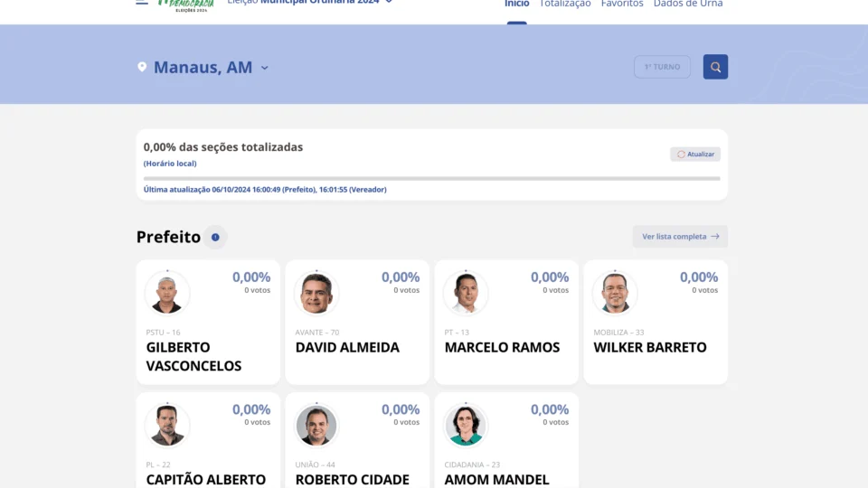Select the AMOM MANDEL name
The image size is (868, 488).
496,479
